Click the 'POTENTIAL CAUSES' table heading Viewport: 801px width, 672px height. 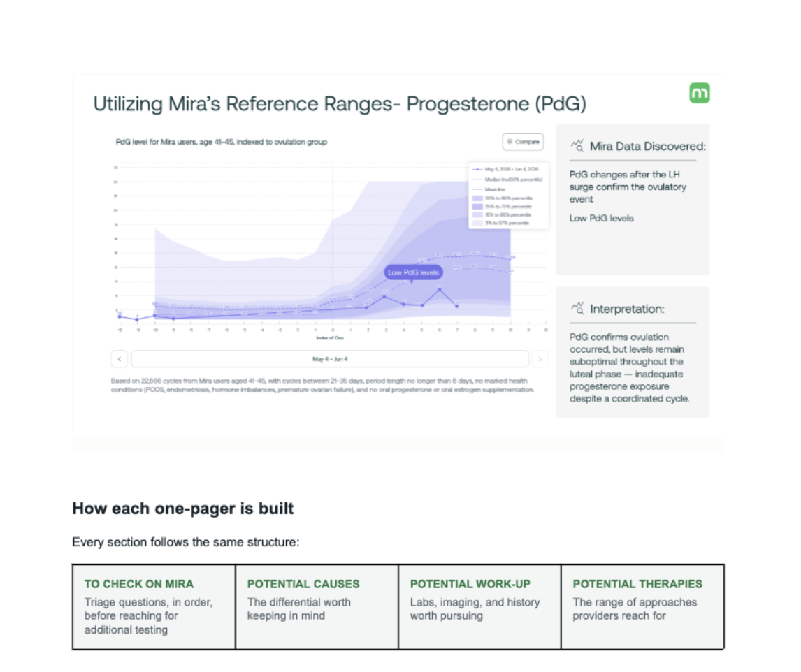pos(303,584)
